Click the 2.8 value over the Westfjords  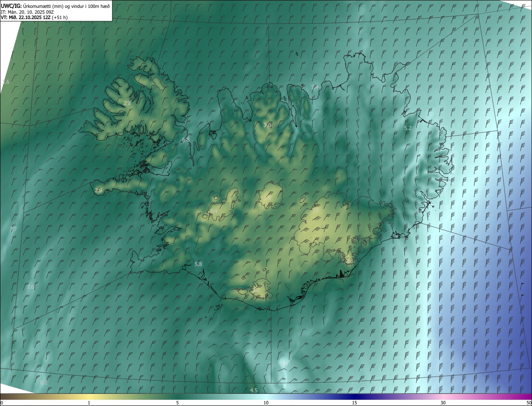(127, 103)
